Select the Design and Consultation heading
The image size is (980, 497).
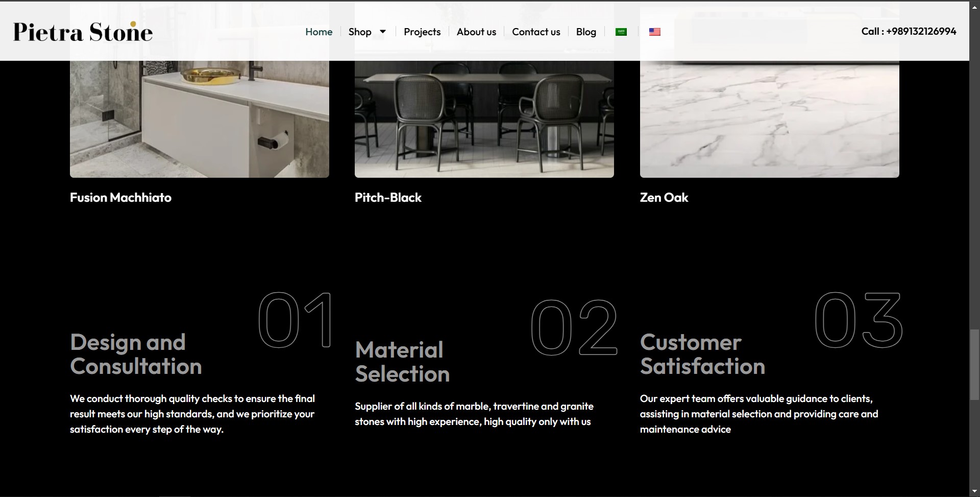click(136, 354)
